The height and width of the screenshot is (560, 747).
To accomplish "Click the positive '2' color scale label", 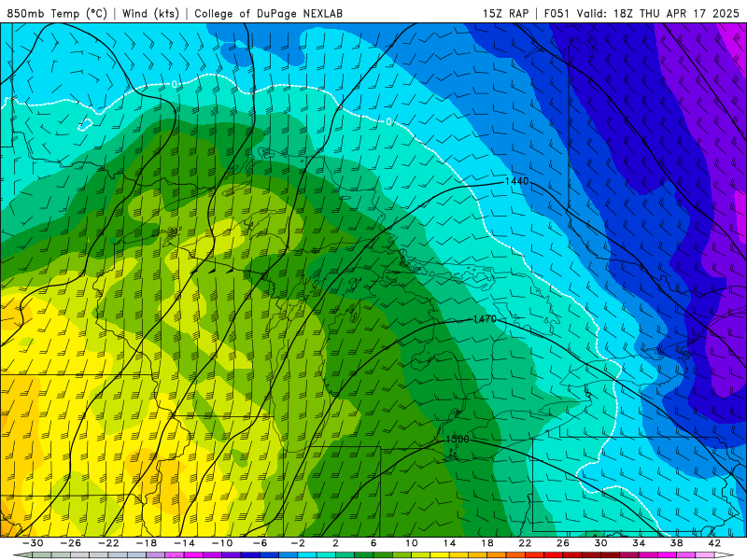I will coord(335,543).
